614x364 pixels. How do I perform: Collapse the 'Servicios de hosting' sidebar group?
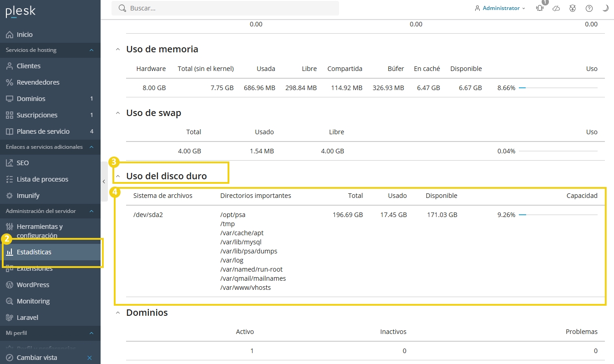click(91, 50)
